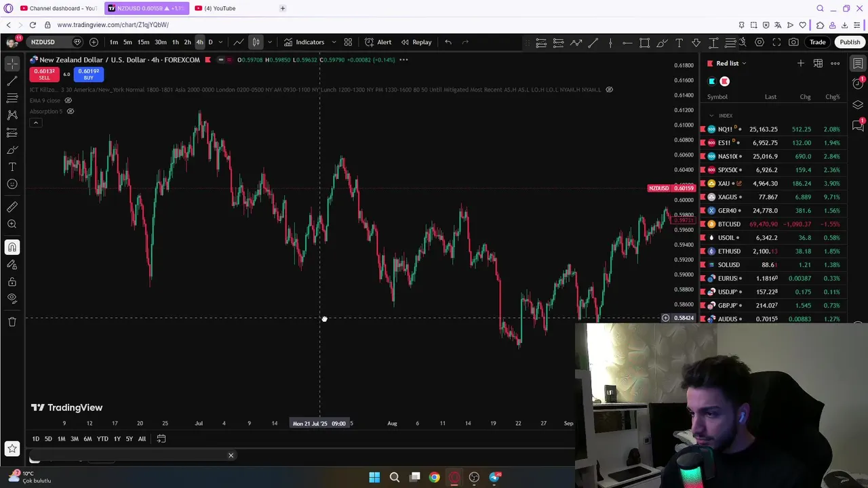
Task: Take a chart snapshot with camera icon
Action: [793, 42]
